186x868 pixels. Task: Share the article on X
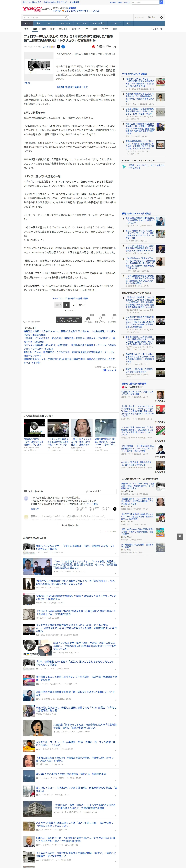(x=58, y=47)
